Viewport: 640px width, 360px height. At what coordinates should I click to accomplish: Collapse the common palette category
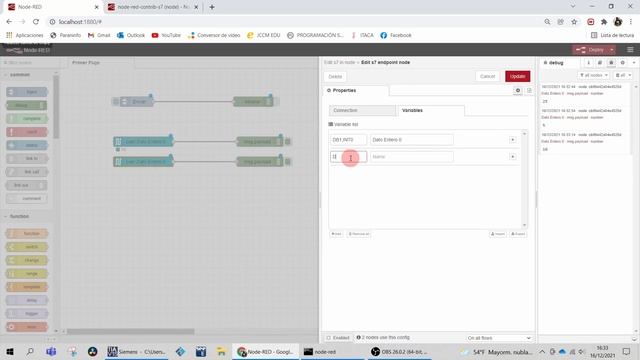[20, 75]
